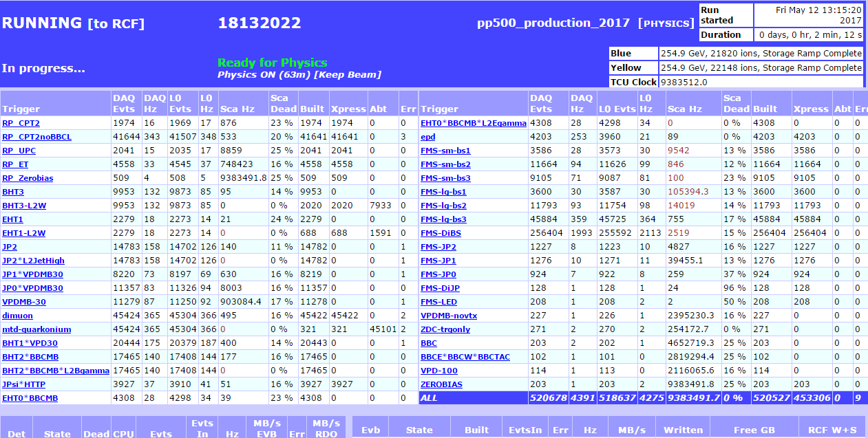This screenshot has width=868, height=438.
Task: Click the Run started date value
Action: pos(818,15)
